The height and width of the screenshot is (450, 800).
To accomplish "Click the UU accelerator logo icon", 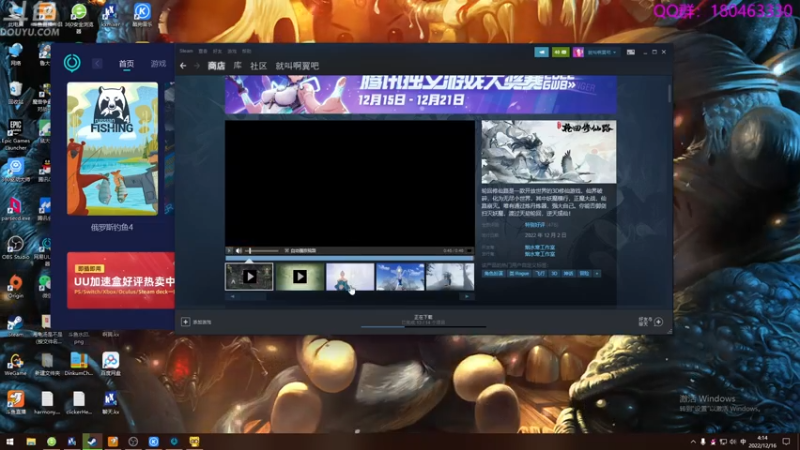I will click(x=72, y=63).
